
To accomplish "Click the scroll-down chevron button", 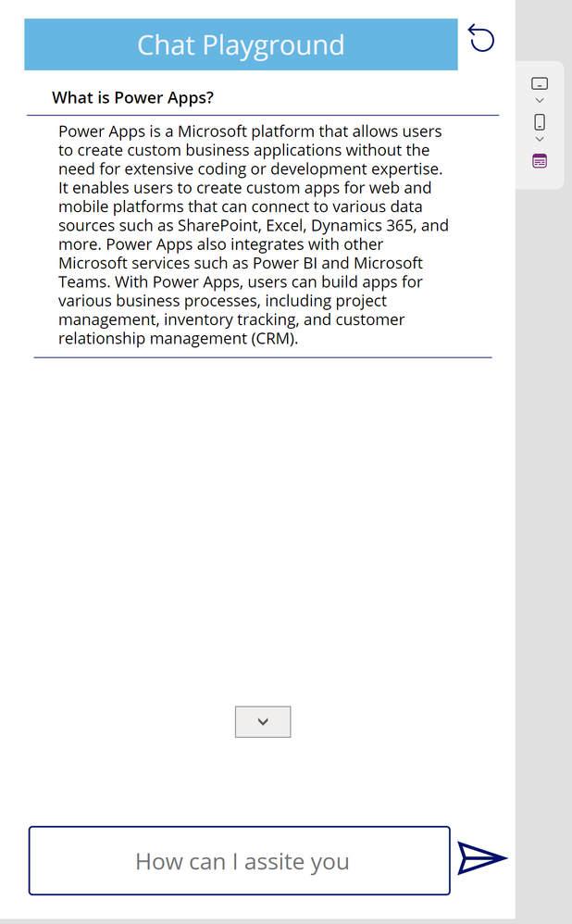I will (x=263, y=721).
